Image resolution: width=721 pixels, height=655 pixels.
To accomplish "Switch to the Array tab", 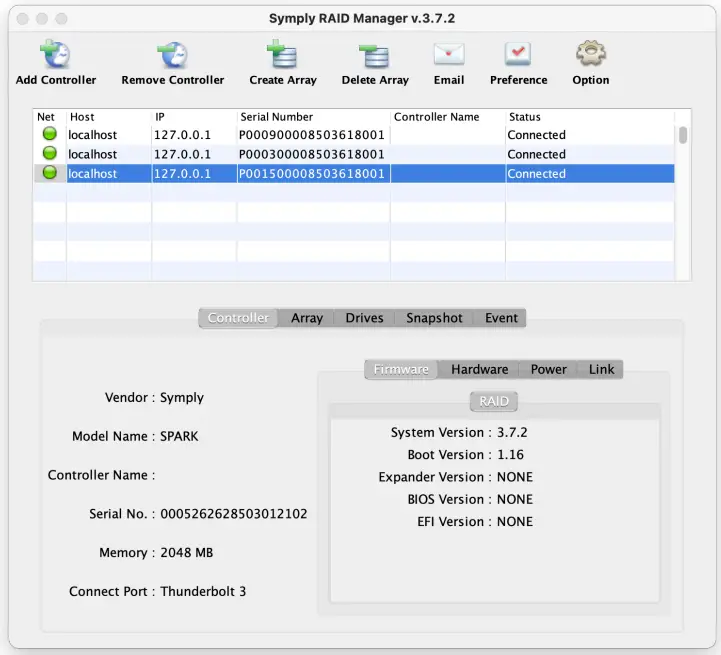I will [x=307, y=318].
